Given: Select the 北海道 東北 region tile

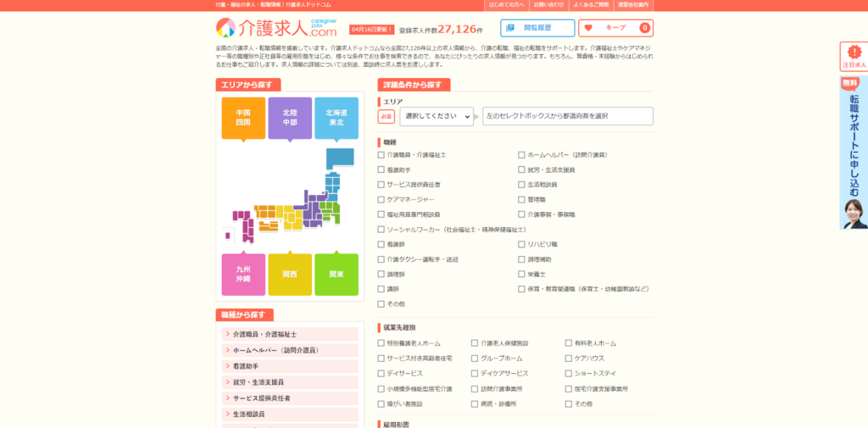Looking at the screenshot, I should pyautogui.click(x=337, y=118).
